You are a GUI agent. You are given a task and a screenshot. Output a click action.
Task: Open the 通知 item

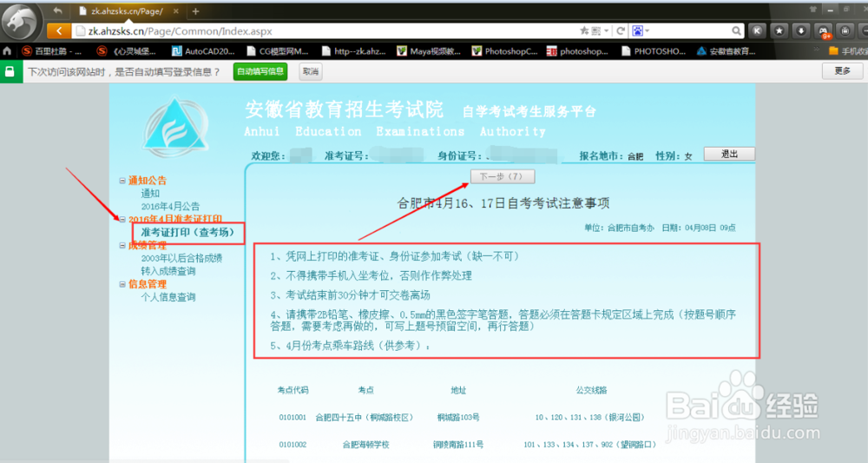150,194
